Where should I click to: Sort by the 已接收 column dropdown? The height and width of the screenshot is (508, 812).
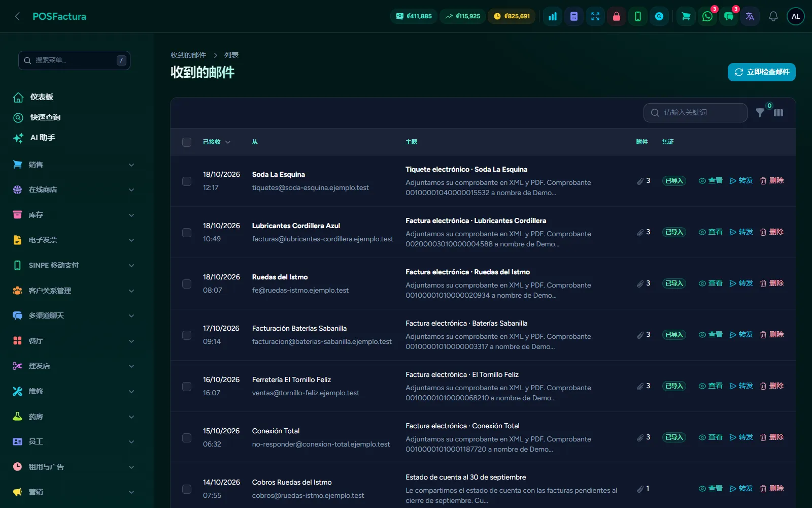coord(217,142)
